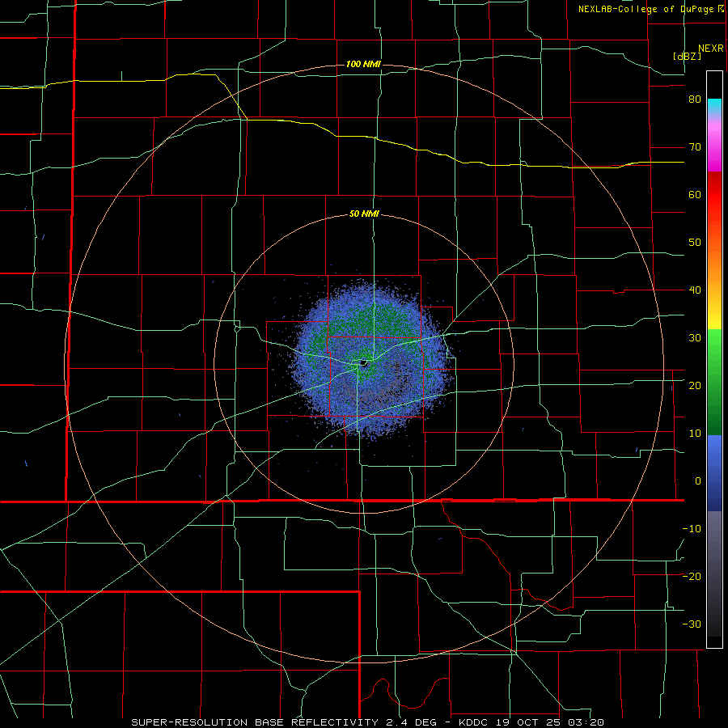728x728 pixels.
Task: Click the 'NEXR' label above color scale
Action: coord(711,49)
